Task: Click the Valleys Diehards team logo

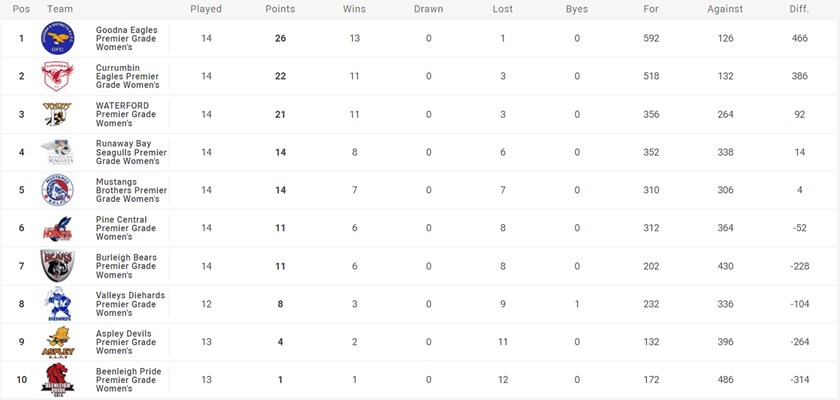Action: coord(57,304)
